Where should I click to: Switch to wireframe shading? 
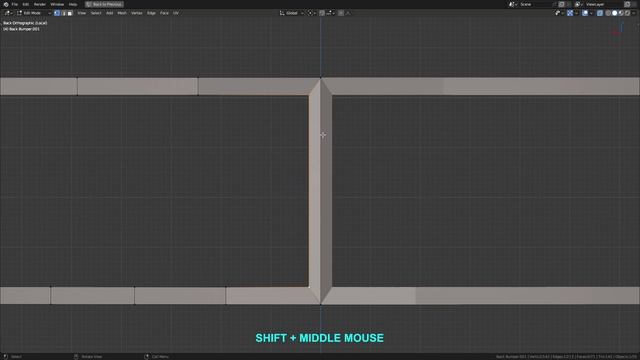click(x=608, y=13)
